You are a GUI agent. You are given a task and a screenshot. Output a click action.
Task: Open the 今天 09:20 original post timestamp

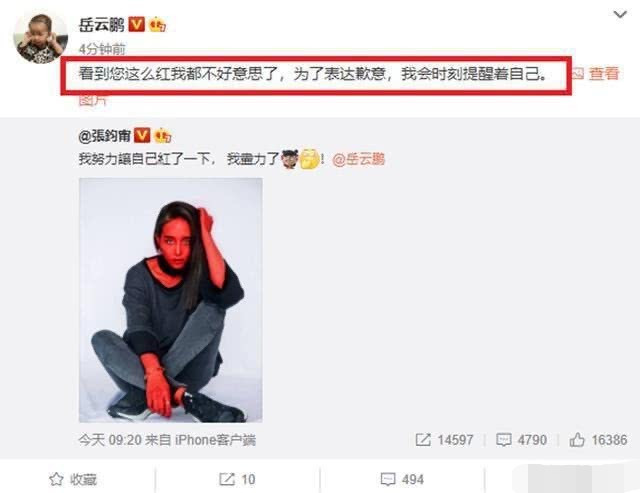(110, 440)
